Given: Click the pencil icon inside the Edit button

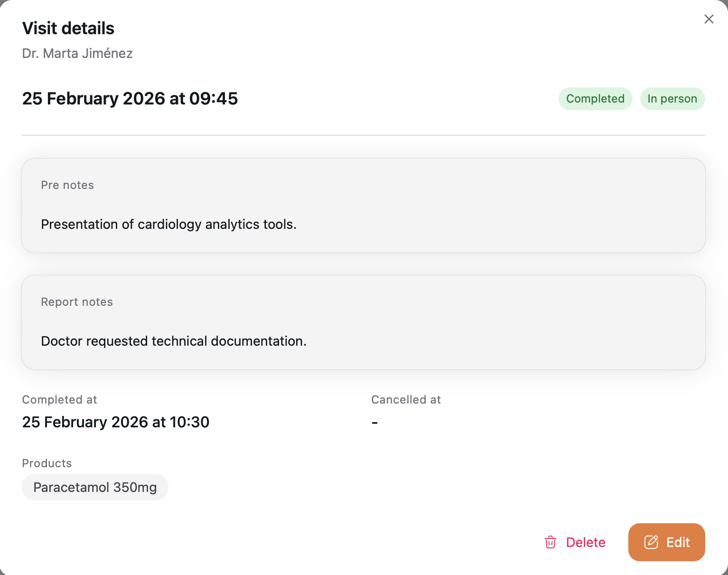Looking at the screenshot, I should (651, 542).
